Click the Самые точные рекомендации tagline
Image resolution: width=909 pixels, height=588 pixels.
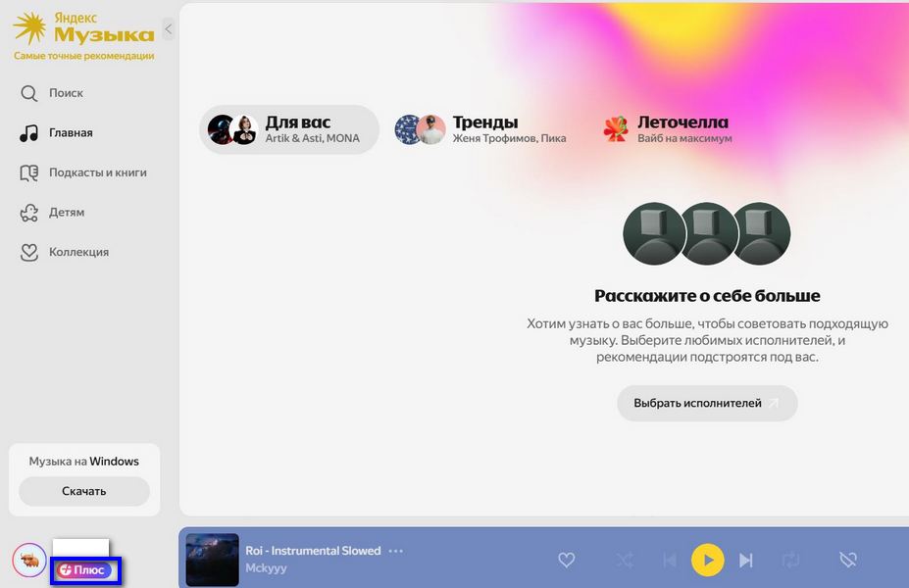pyautogui.click(x=84, y=56)
